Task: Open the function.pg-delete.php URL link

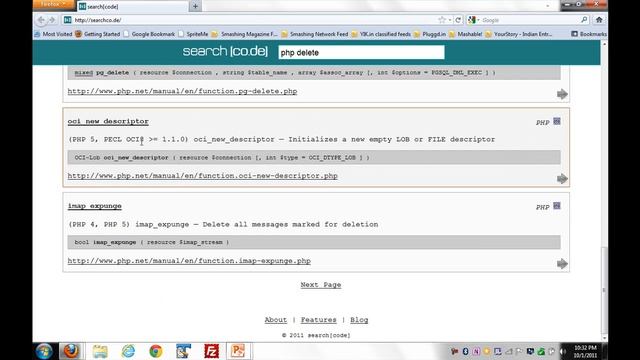Action: click(182, 91)
